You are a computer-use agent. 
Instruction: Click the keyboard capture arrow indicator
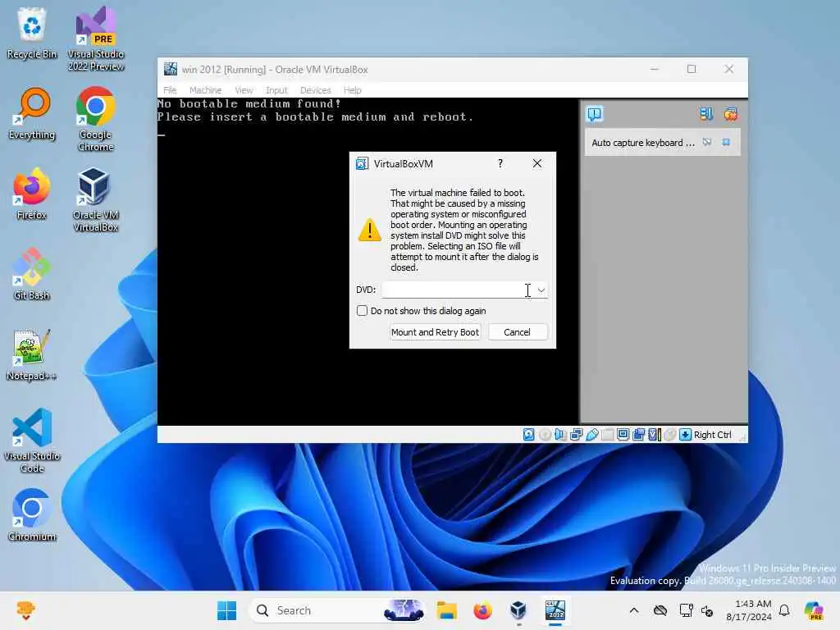[685, 435]
